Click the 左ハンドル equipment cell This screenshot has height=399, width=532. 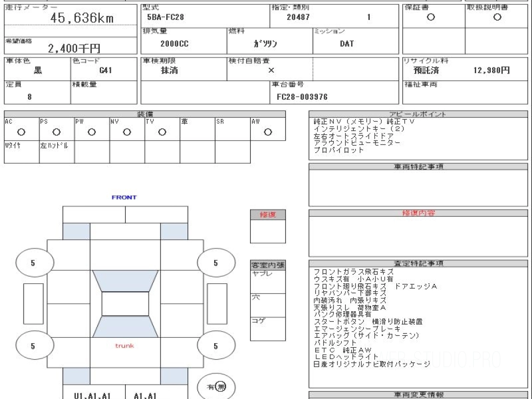coord(57,152)
